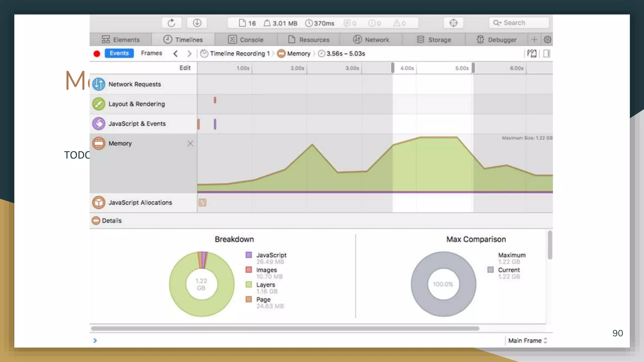Open the inspector settings gear
This screenshot has height=362, width=644.
coord(547,40)
